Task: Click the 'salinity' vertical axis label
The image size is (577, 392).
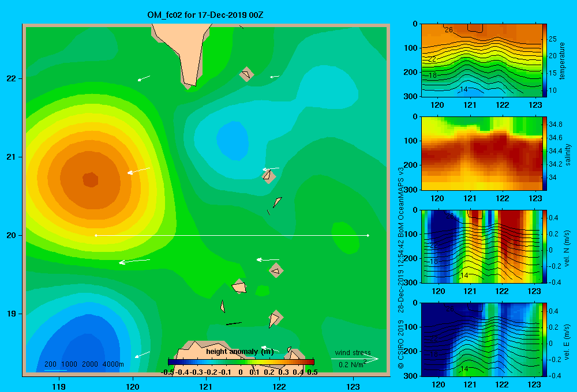Action: (x=567, y=154)
